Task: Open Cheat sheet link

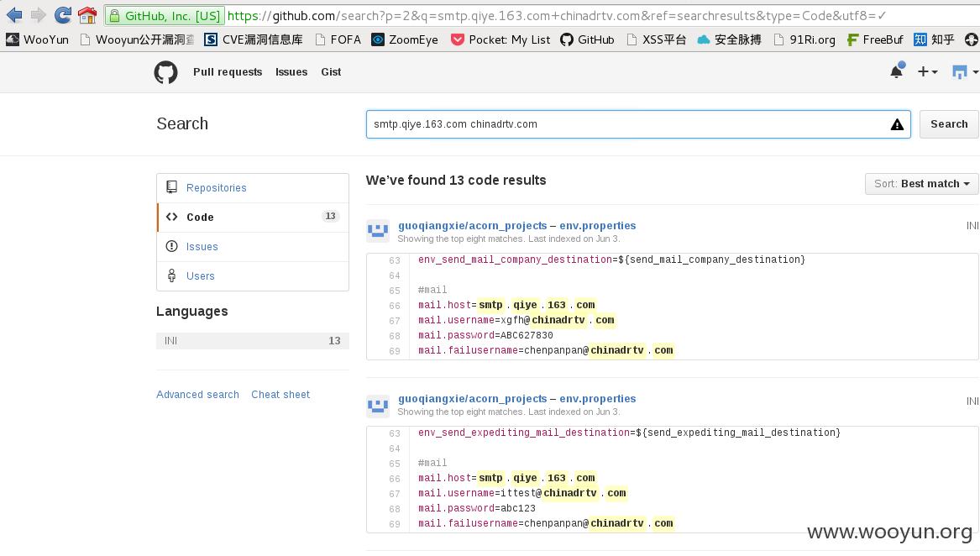Action: click(280, 395)
